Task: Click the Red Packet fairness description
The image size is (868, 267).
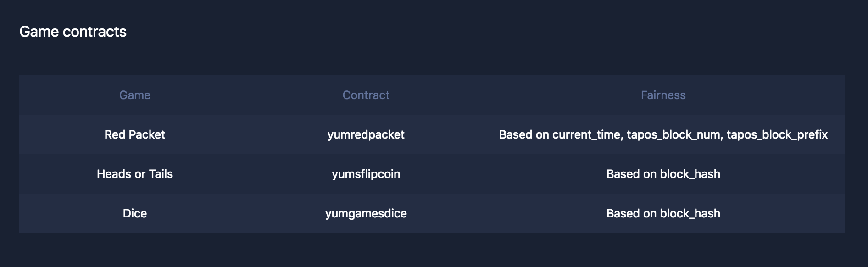Action: click(x=663, y=134)
